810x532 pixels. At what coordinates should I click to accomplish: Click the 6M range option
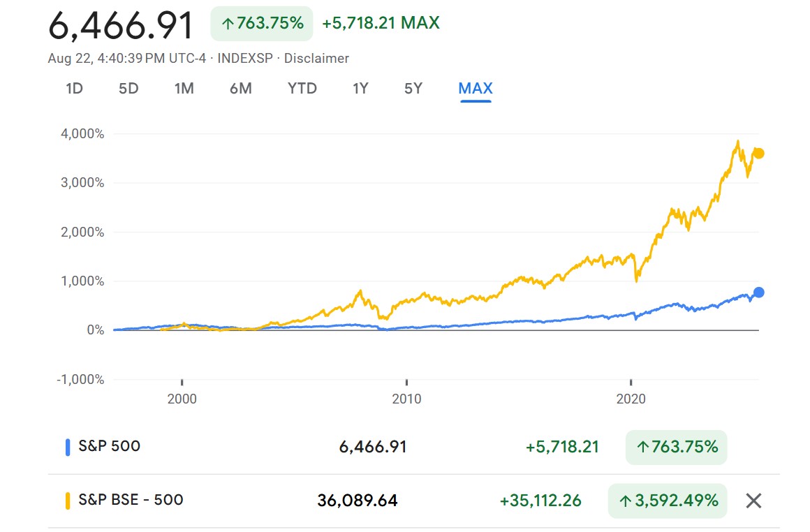point(240,89)
